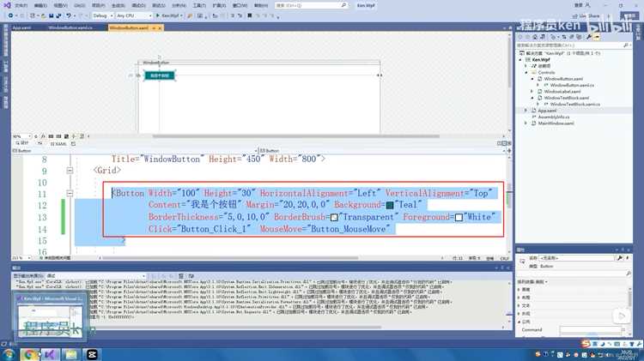Click the Chrome icon in the taskbar
644x361 pixels.
click(28, 354)
